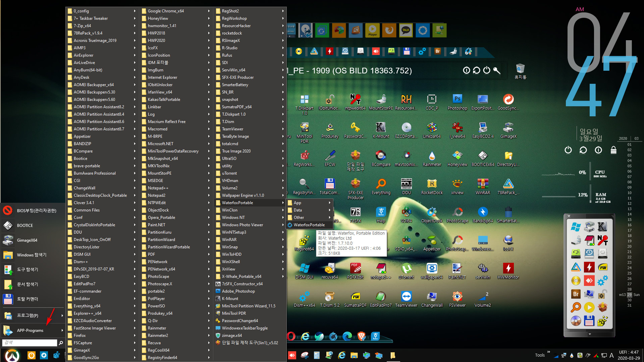Launch the GimageX desktop icon
The image size is (644, 362).
coord(508,130)
